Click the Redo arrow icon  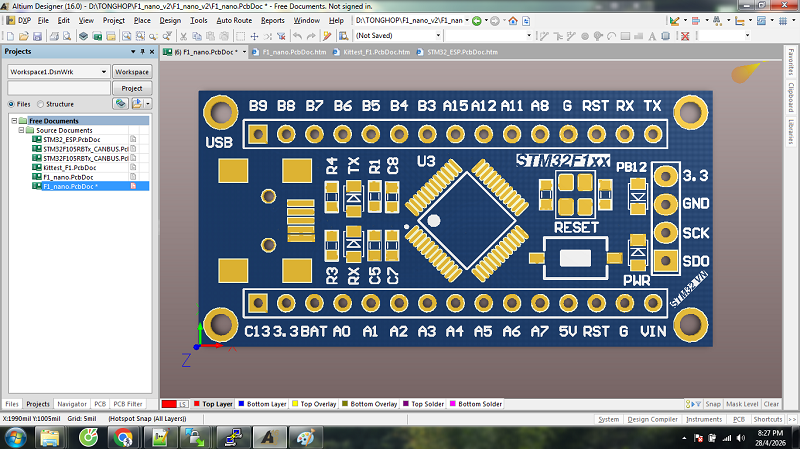[311, 36]
